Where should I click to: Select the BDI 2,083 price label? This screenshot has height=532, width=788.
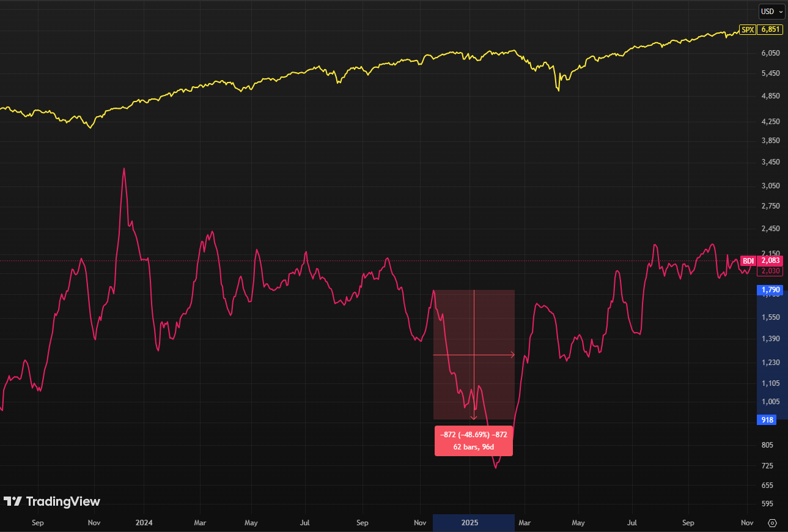pyautogui.click(x=770, y=261)
